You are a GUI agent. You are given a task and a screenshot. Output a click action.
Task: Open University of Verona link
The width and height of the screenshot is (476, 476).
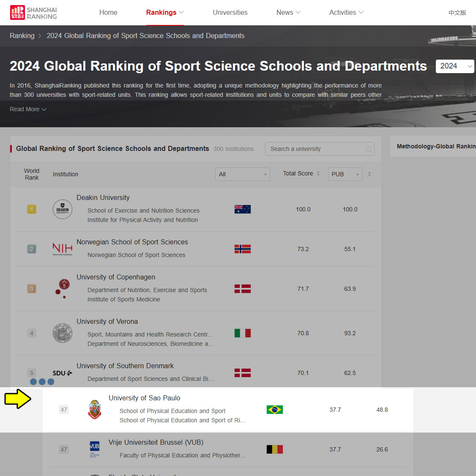tap(107, 321)
